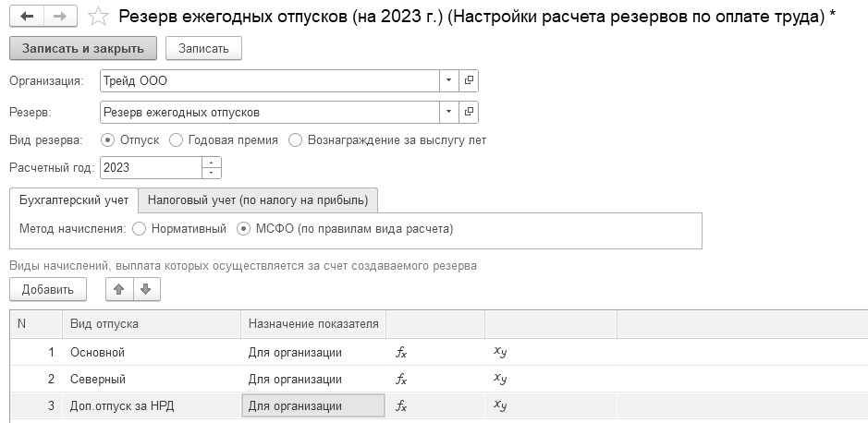Move row up with the up-arrow button
The width and height of the screenshot is (868, 423).
click(119, 289)
